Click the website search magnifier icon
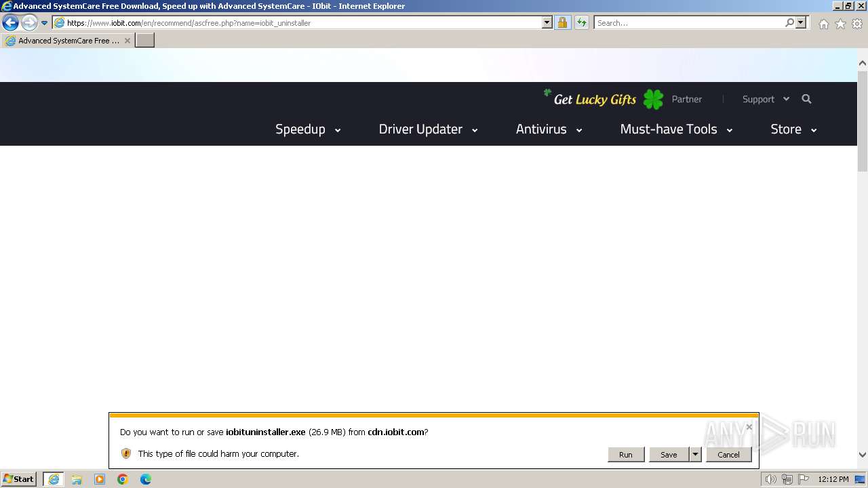This screenshot has width=868, height=488. (806, 99)
